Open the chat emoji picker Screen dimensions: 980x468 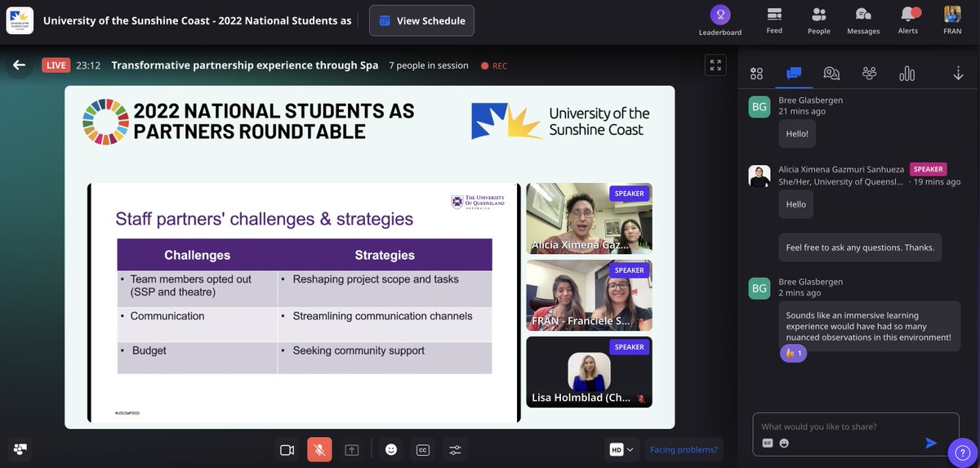(784, 443)
